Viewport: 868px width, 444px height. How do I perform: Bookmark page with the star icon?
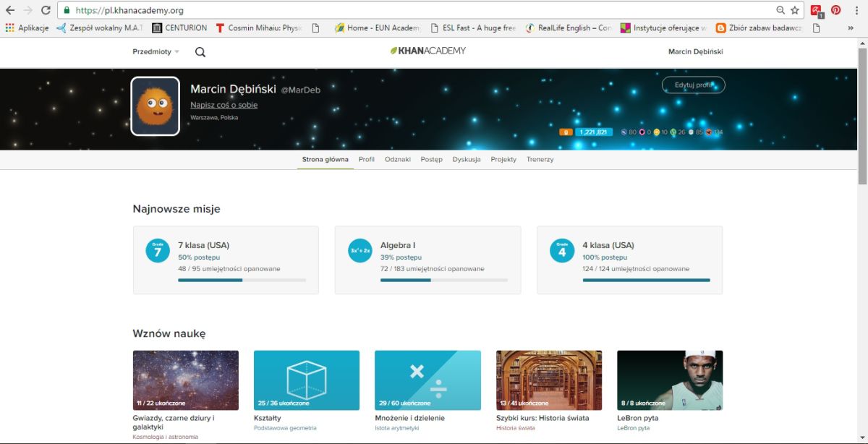click(795, 10)
